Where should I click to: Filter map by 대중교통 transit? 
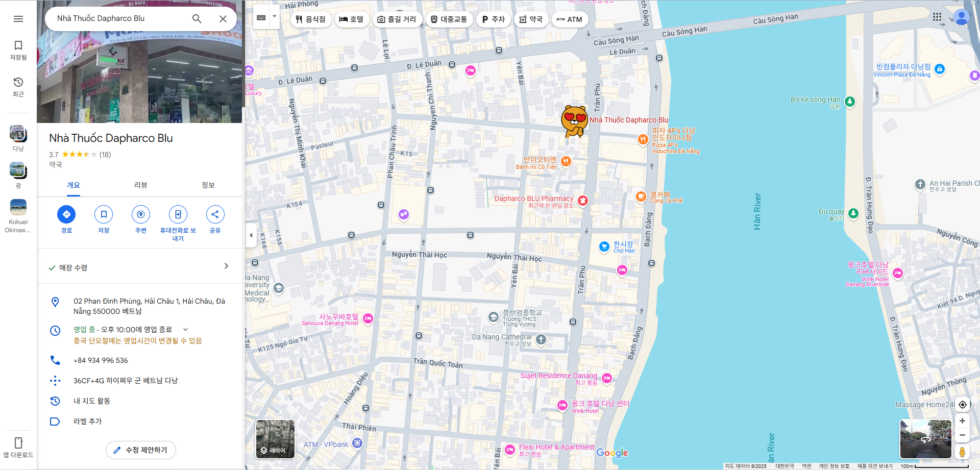click(449, 19)
